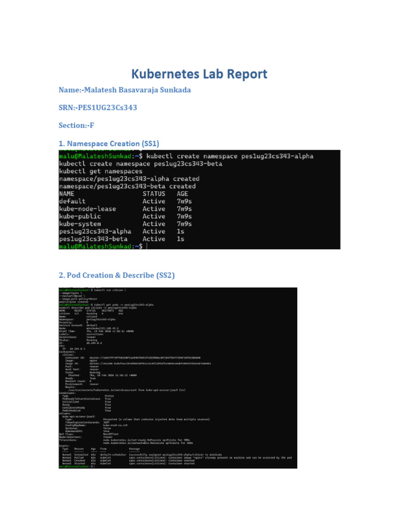Select the default namespace row
The width and height of the screenshot is (399, 532).
coord(125,201)
